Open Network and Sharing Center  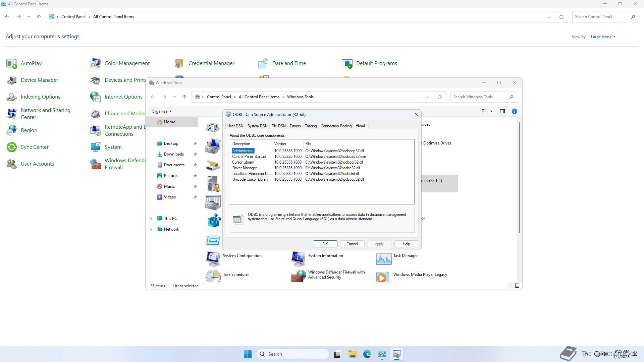coord(39,114)
